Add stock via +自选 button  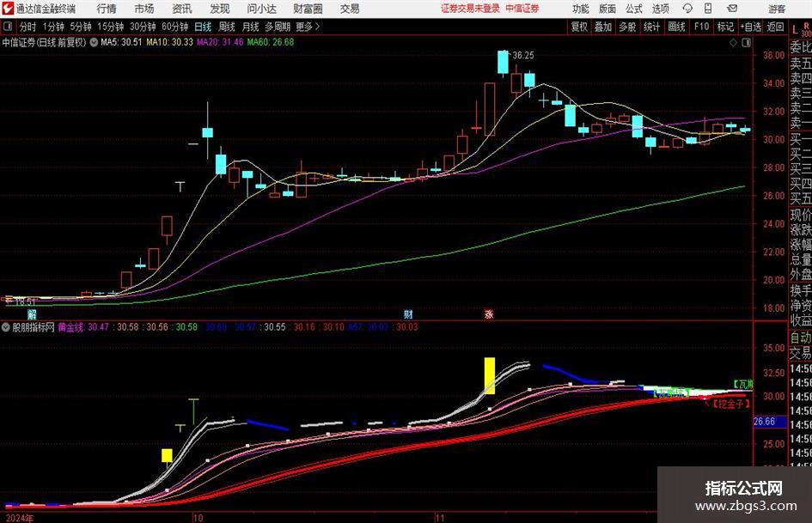pos(750,27)
